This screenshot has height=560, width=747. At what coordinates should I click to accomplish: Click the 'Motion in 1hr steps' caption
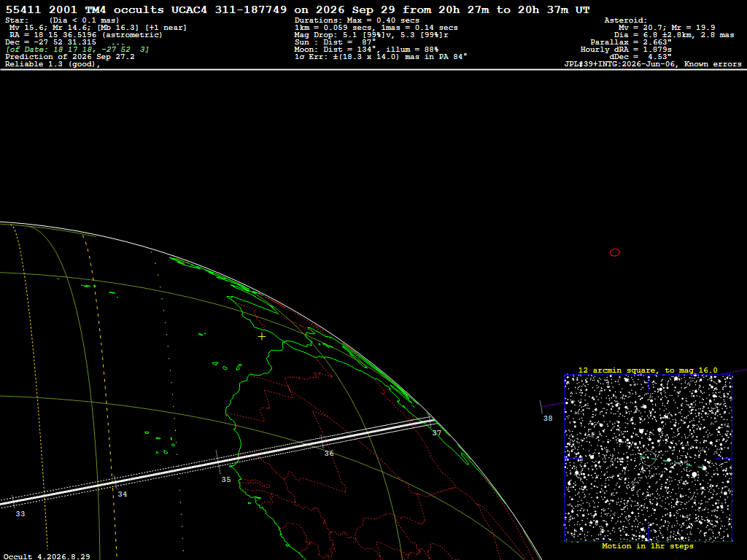[648, 546]
